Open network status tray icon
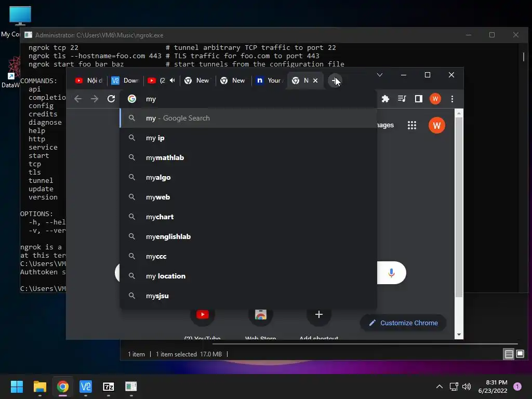Image resolution: width=532 pixels, height=399 pixels. pyautogui.click(x=454, y=387)
